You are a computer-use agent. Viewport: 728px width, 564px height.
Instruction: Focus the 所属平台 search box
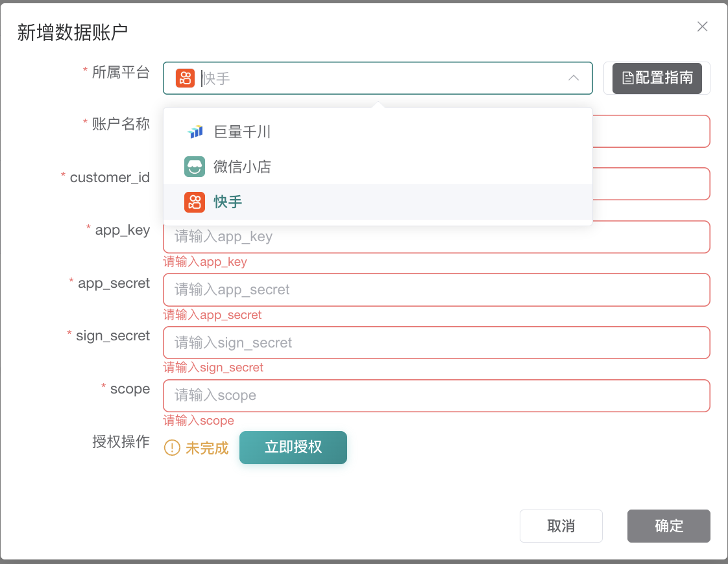point(376,78)
